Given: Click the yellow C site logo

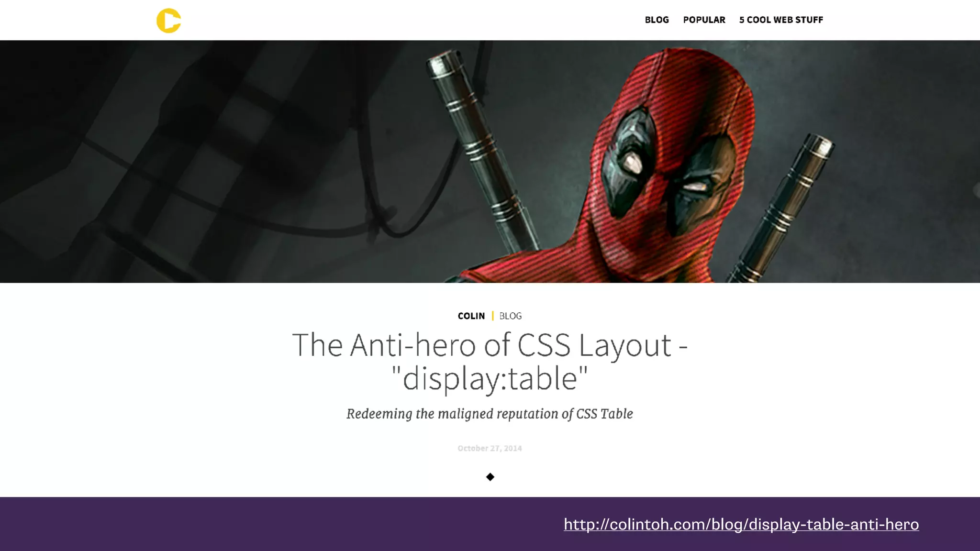Looking at the screenshot, I should (x=168, y=21).
